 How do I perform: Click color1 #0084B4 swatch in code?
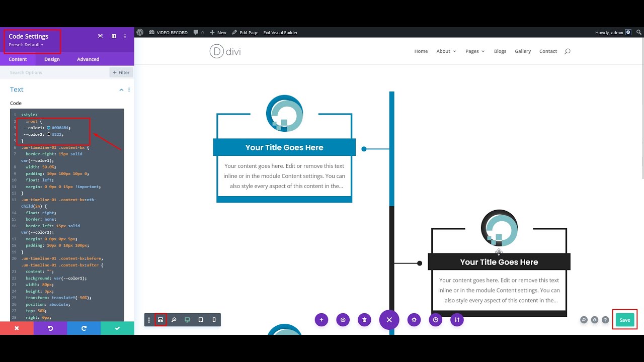coord(49,128)
